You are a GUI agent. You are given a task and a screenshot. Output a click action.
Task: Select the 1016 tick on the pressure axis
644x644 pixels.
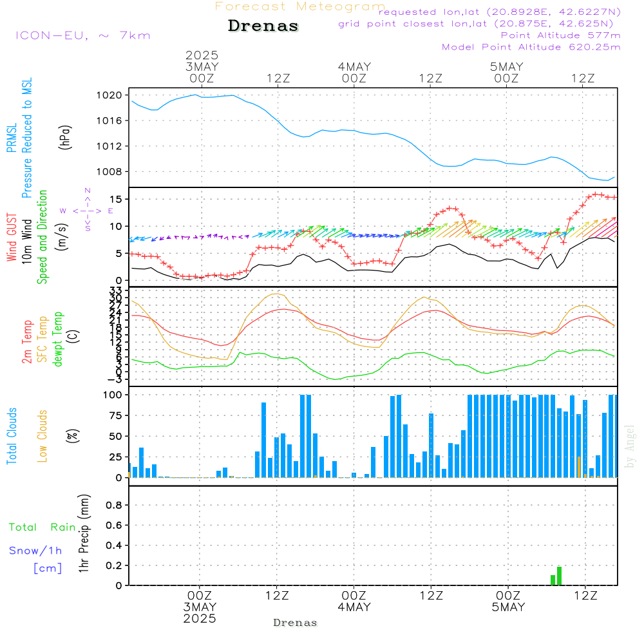tap(109, 121)
